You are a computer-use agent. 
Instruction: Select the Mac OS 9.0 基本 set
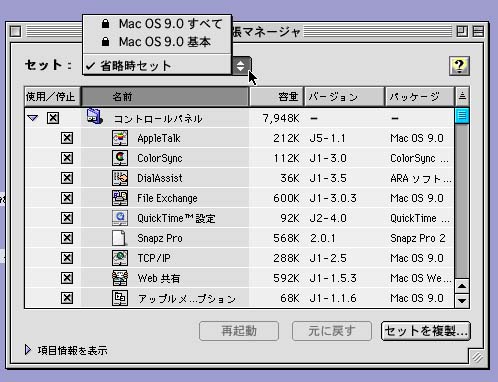click(157, 42)
